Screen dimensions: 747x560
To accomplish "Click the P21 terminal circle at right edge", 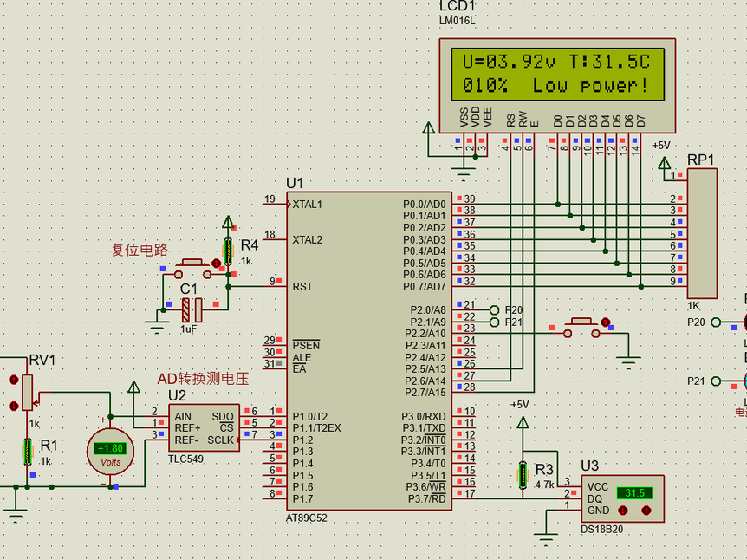I will coord(716,381).
